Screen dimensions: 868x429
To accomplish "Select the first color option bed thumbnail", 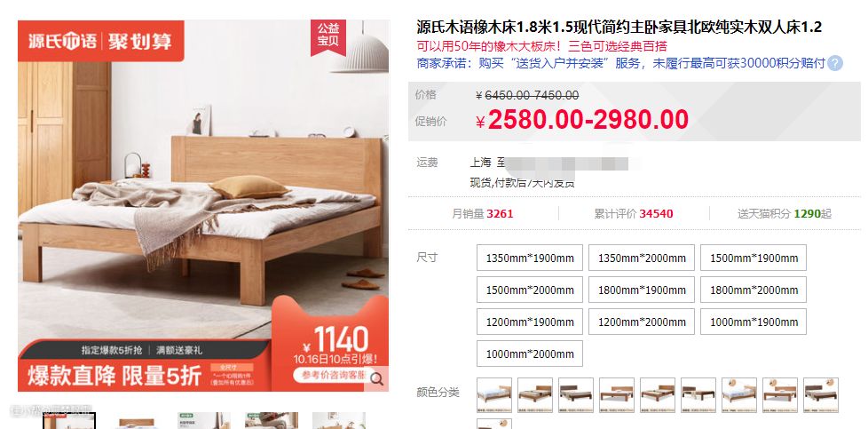I will tap(493, 395).
